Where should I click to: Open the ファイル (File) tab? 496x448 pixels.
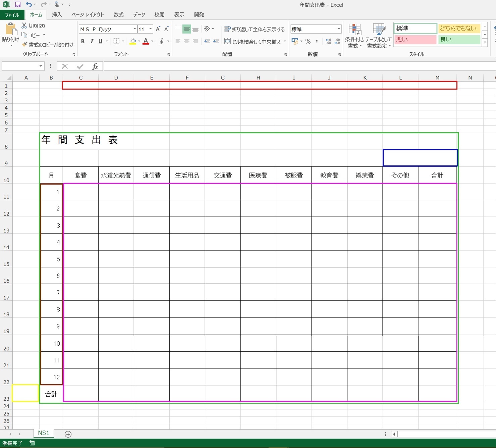[x=12, y=15]
